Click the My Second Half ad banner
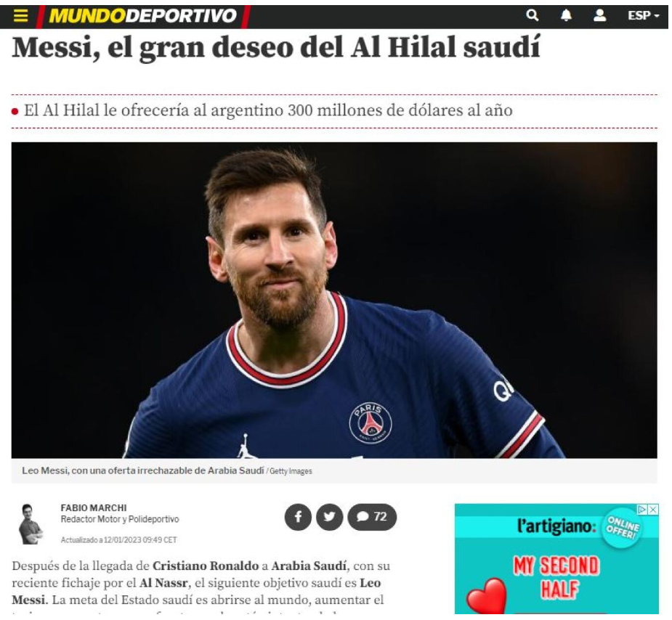 pyautogui.click(x=556, y=559)
